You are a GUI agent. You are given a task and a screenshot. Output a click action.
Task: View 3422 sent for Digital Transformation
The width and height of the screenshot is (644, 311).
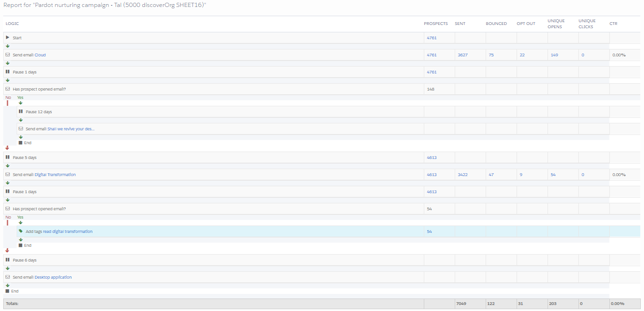click(x=463, y=175)
